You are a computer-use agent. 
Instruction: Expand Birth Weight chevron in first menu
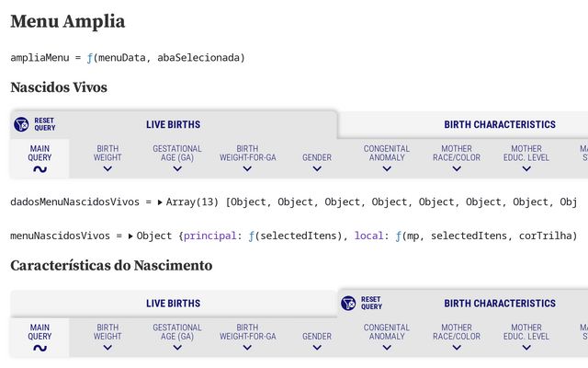coord(107,169)
